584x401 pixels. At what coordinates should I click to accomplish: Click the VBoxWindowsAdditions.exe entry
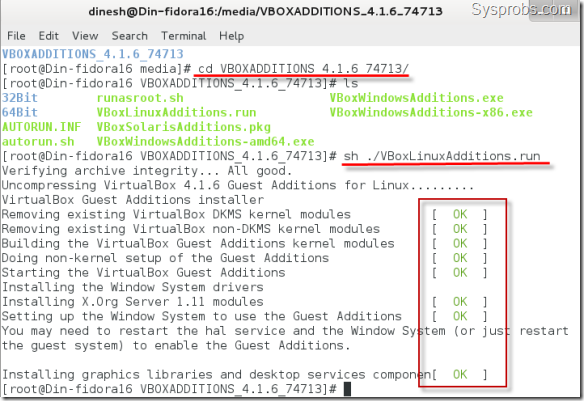(x=417, y=98)
